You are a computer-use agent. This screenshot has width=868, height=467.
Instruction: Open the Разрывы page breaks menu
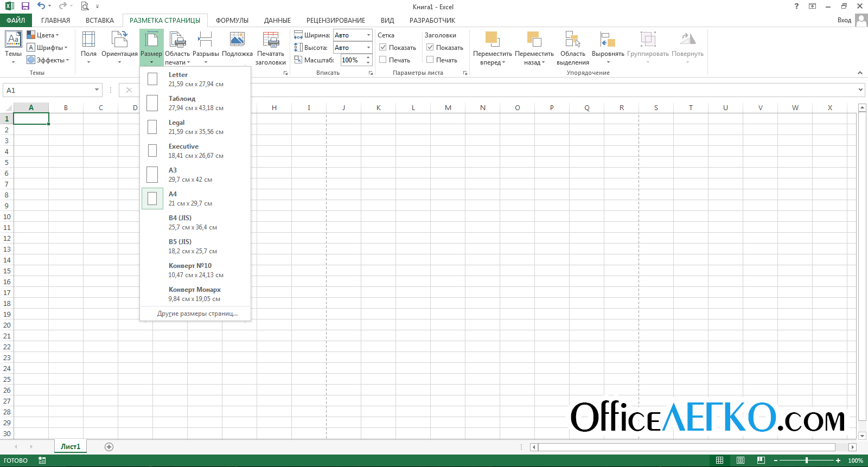point(206,47)
